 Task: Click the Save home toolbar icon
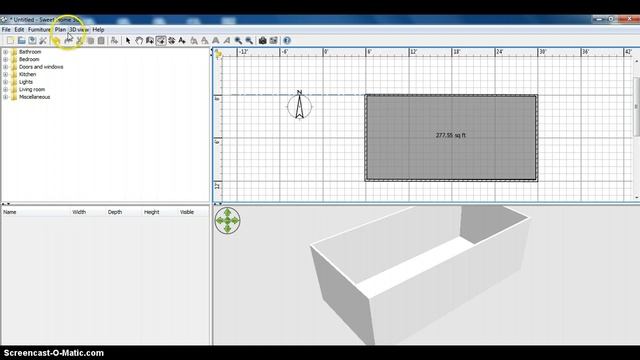[32, 40]
